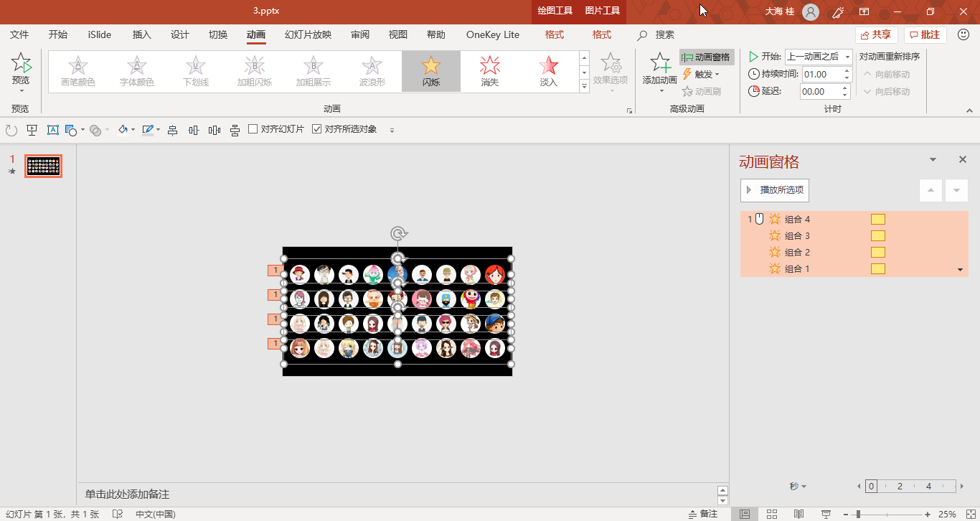Open the 幻灯片放映 tab
This screenshot has height=521, width=980.
(x=308, y=34)
